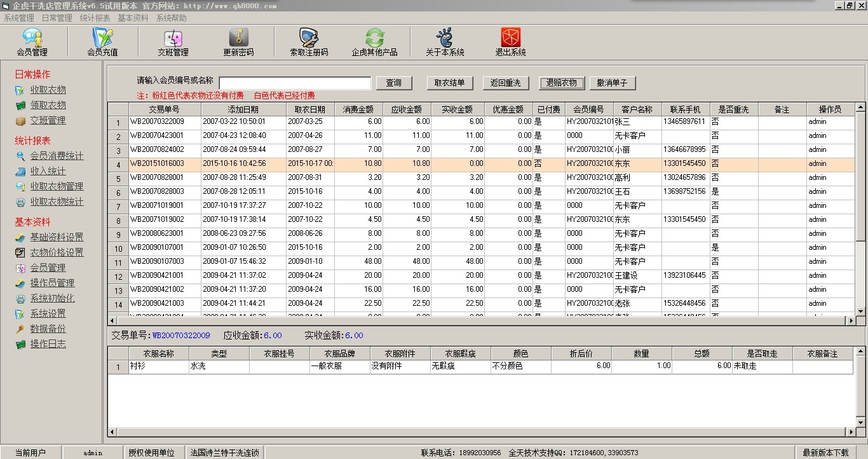Viewport: 868px width, 459px height.
Task: Click the 取衣结单 button
Action: [449, 83]
